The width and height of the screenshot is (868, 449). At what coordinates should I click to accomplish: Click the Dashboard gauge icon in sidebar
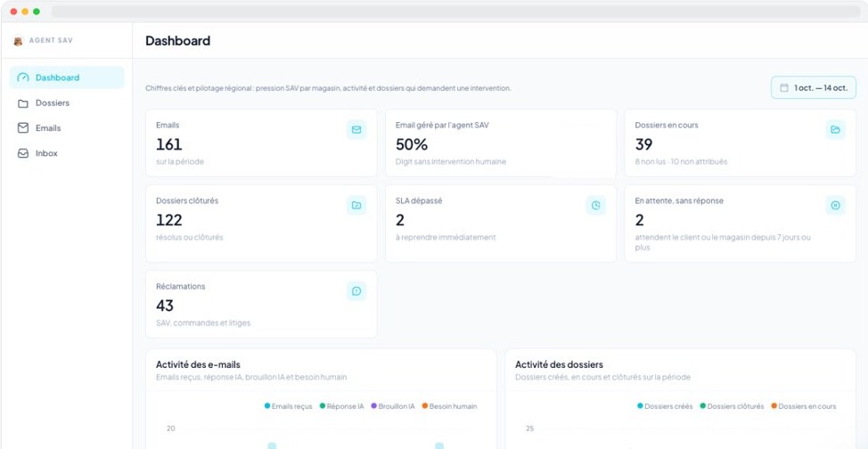point(22,78)
